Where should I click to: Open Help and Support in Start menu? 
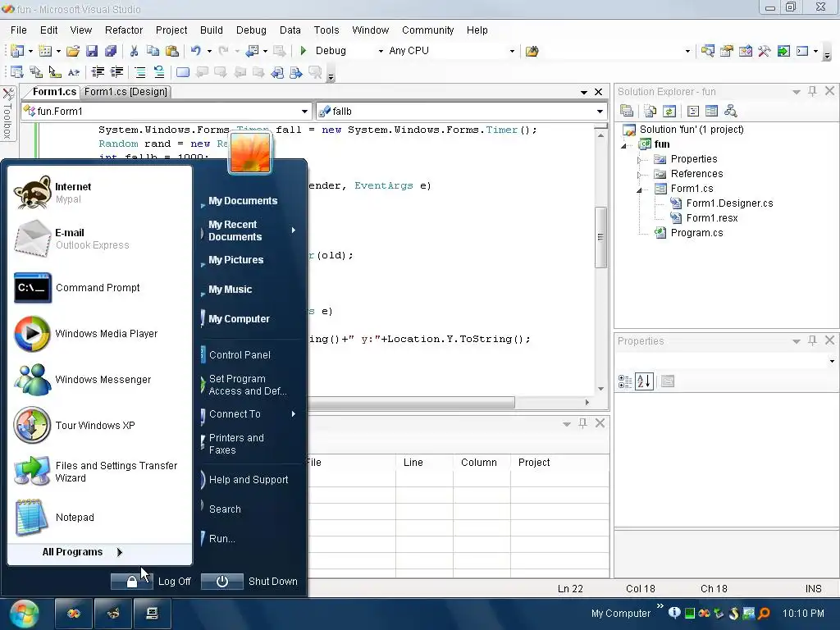click(x=249, y=479)
